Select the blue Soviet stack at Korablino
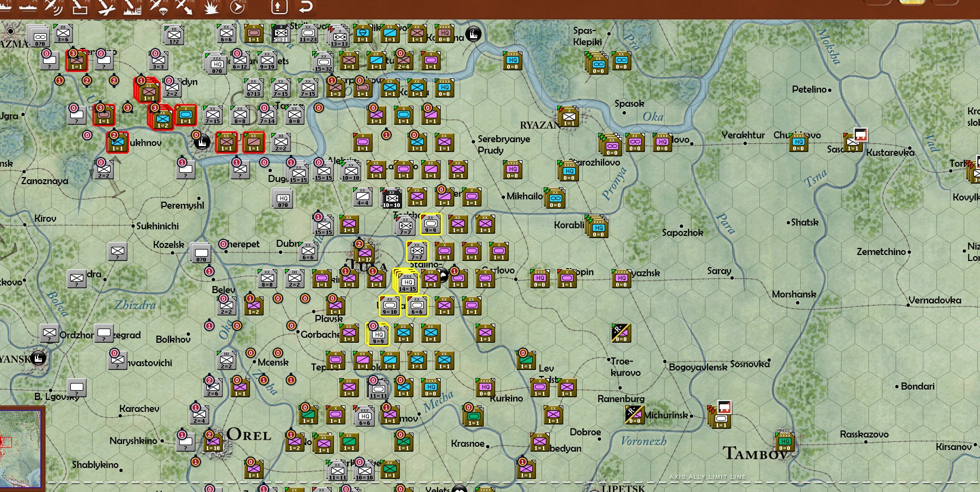 pyautogui.click(x=598, y=226)
